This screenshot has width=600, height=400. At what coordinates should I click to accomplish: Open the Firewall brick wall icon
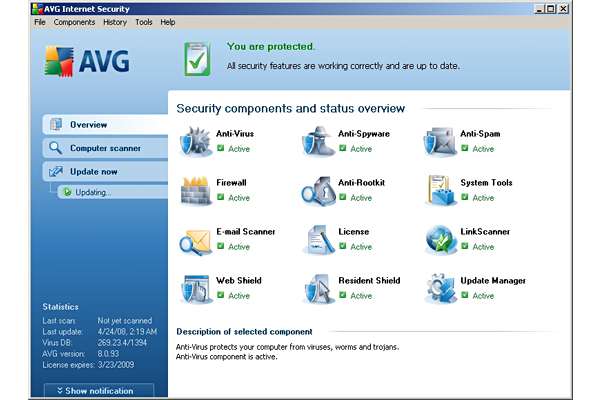pos(195,191)
